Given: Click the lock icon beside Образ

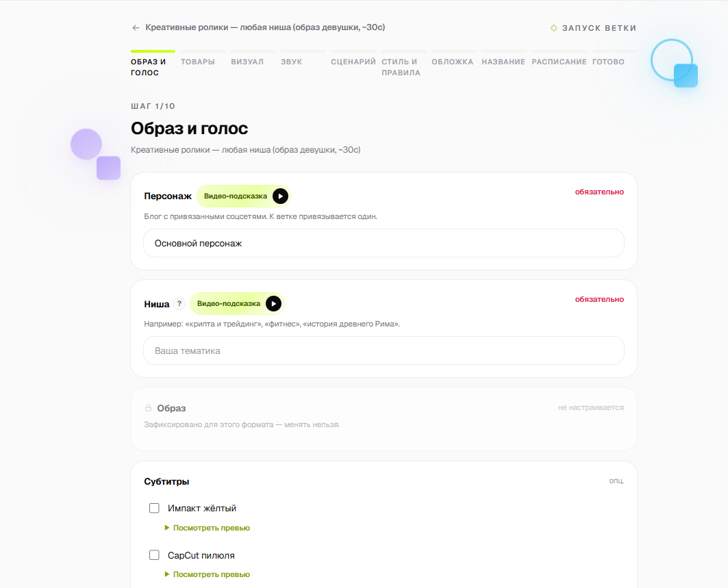Looking at the screenshot, I should (x=148, y=408).
